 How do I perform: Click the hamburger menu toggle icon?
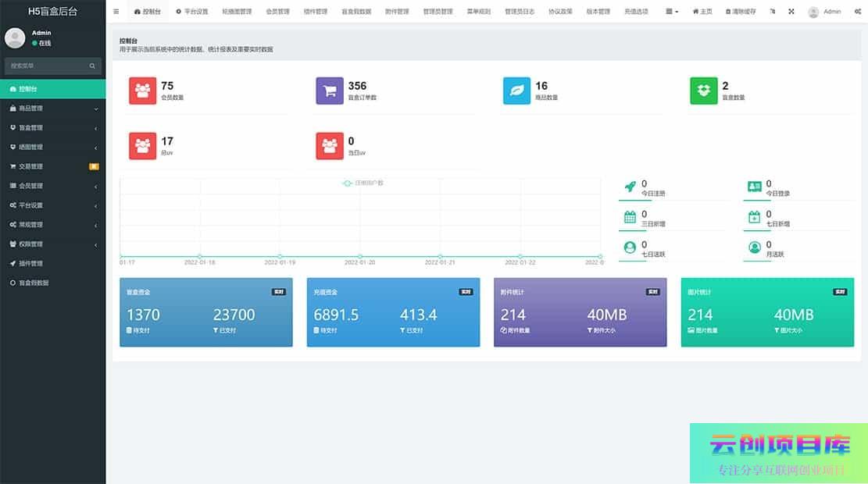[x=116, y=12]
